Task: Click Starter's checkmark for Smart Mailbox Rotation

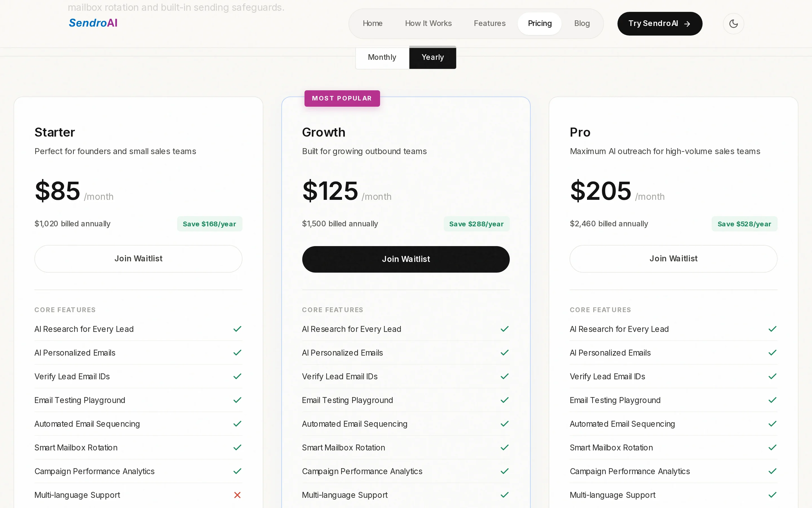Action: click(x=237, y=448)
